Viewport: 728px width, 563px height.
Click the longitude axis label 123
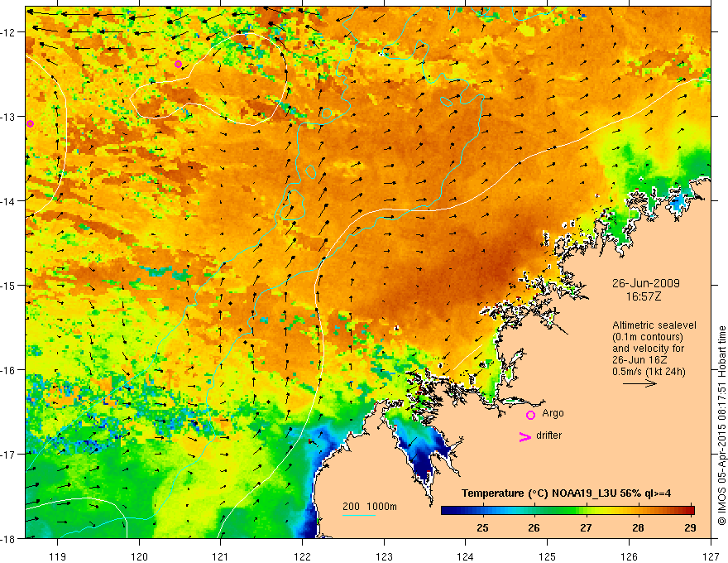tap(384, 556)
